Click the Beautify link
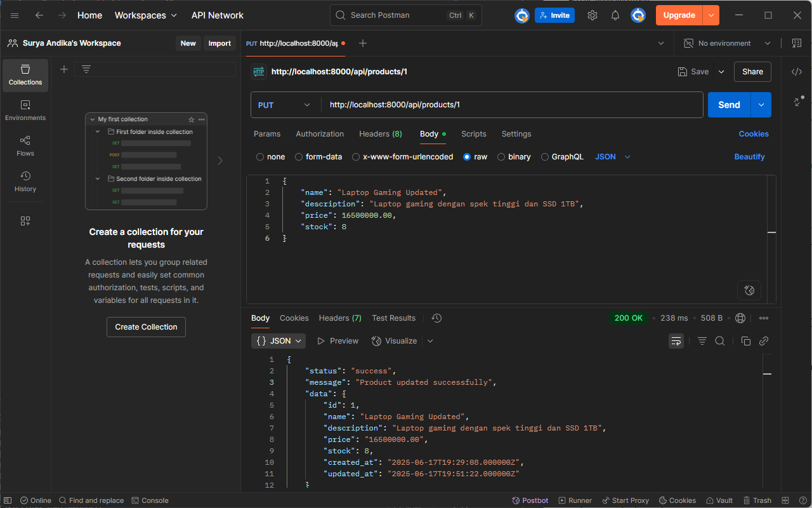This screenshot has height=508, width=812. pos(749,157)
